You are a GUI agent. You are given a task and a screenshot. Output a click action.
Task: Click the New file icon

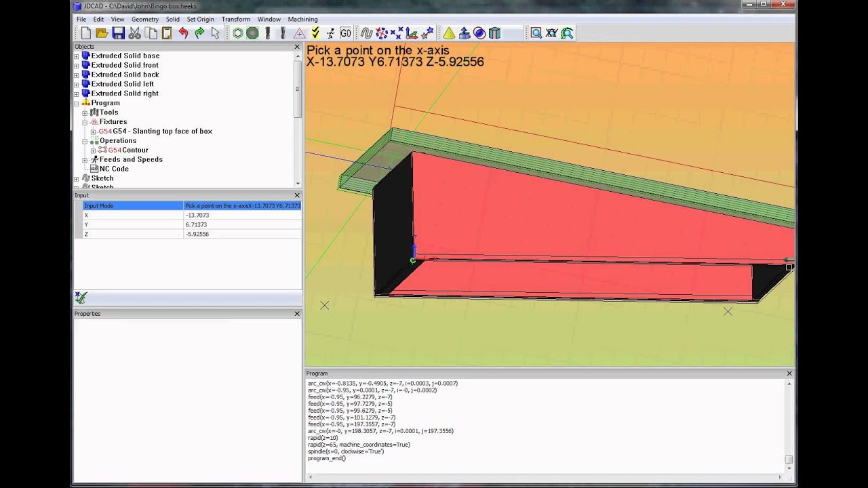(86, 33)
